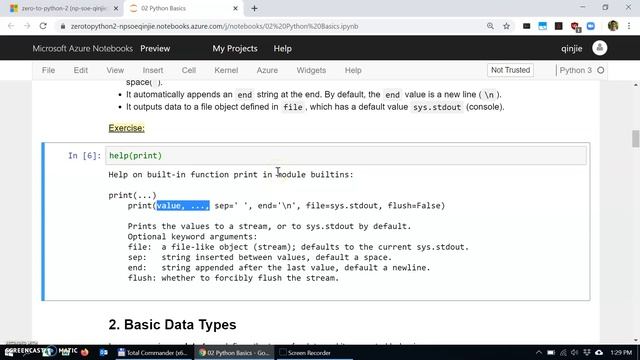Bookmark this page with the star icon
Screen dimensions: 640x360
coord(507,26)
